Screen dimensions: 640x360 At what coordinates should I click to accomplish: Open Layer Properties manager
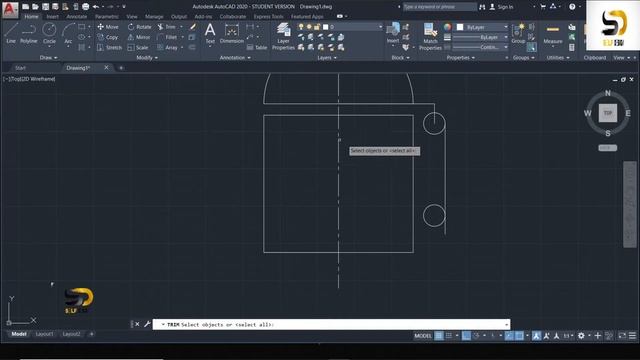pyautogui.click(x=283, y=37)
